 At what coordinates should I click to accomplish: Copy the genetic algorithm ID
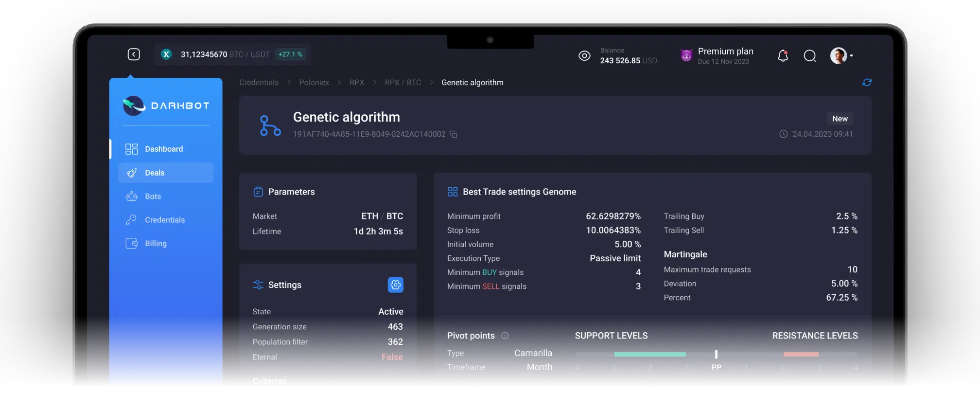[x=454, y=134]
